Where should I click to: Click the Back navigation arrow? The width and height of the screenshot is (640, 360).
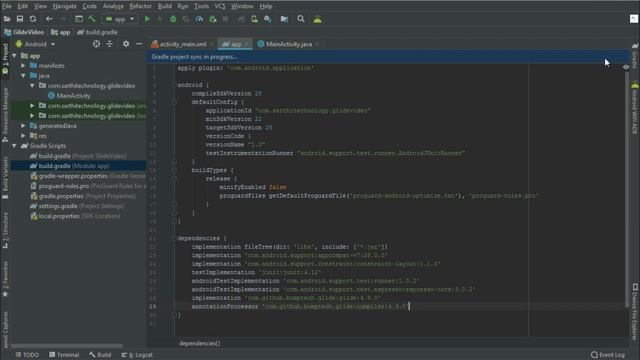(x=49, y=19)
